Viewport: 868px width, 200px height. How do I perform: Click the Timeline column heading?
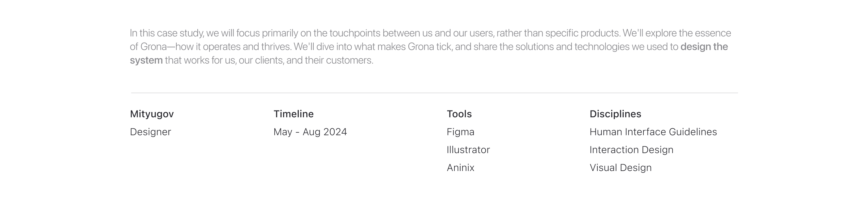click(x=294, y=114)
